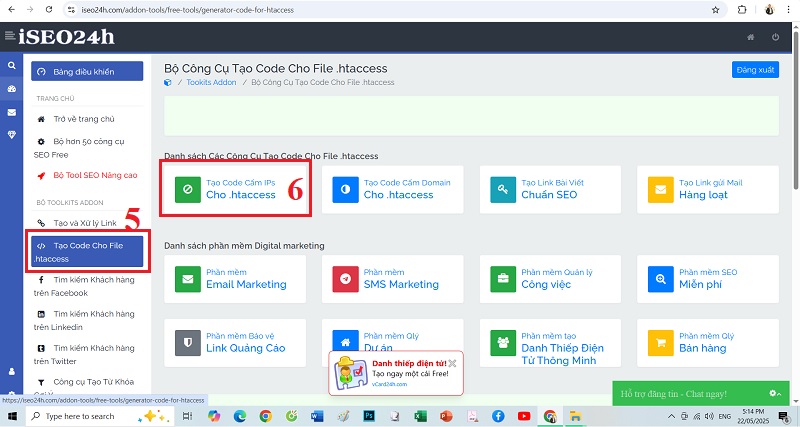Open Tìm kiếm Khách hàng trên Linkedin
Image resolution: width=800 pixels, height=427 pixels.
[84, 320]
